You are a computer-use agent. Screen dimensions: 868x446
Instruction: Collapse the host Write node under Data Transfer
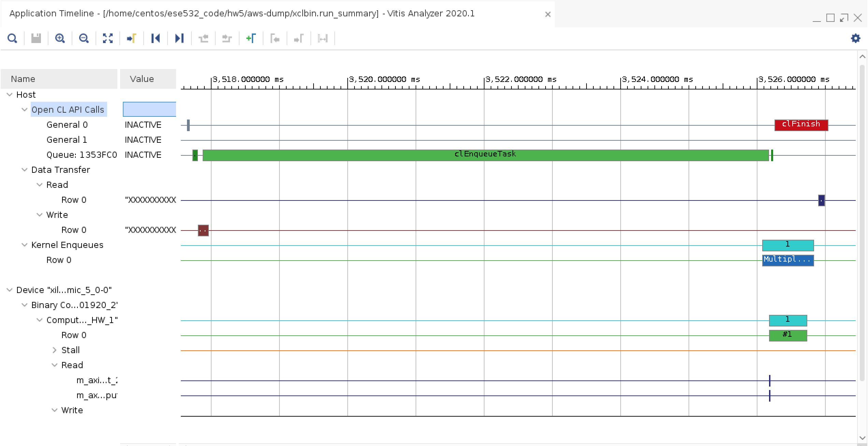point(40,215)
